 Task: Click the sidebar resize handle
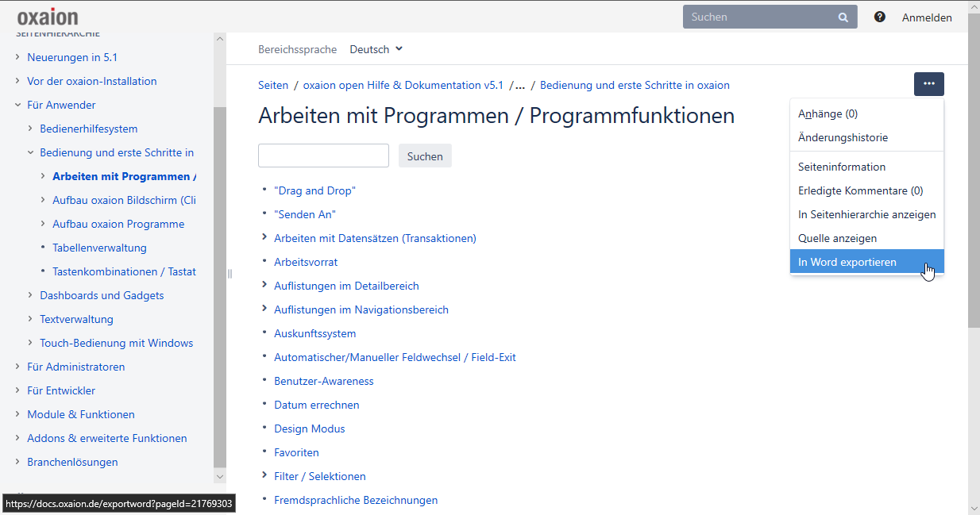pos(230,274)
